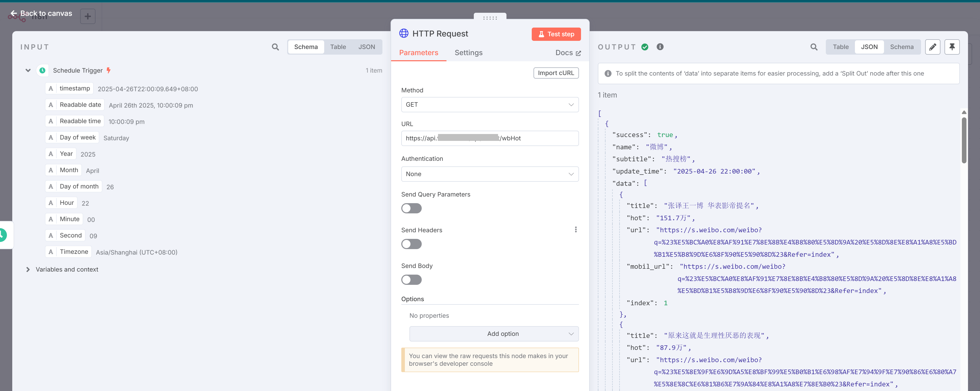Pin the output data with pin icon
This screenshot has width=980, height=391.
pyautogui.click(x=951, y=47)
